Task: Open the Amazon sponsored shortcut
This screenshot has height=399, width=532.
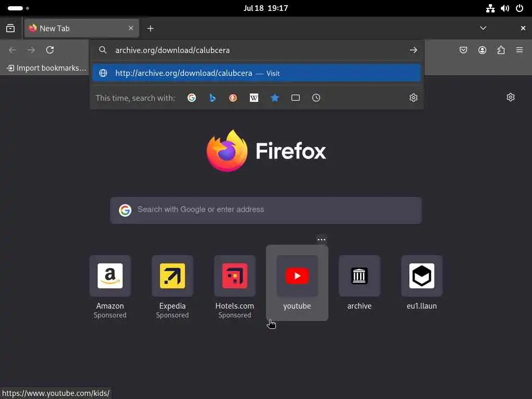Action: pos(110,287)
